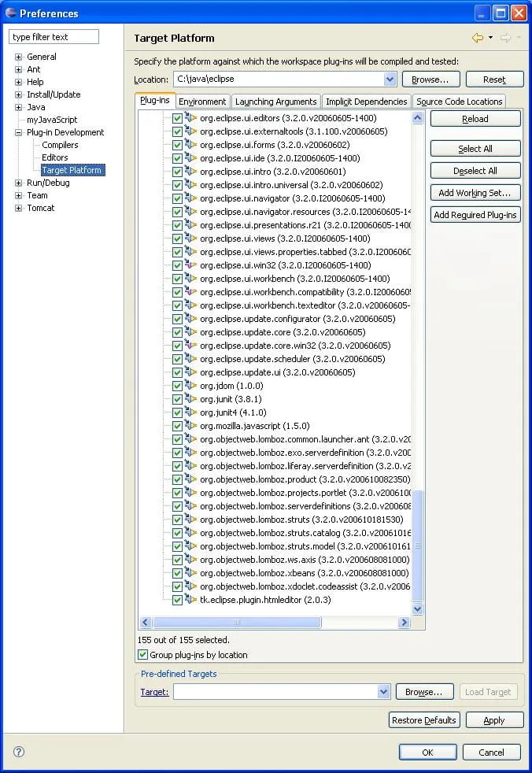Go back using the yellow Back arrow

477,38
